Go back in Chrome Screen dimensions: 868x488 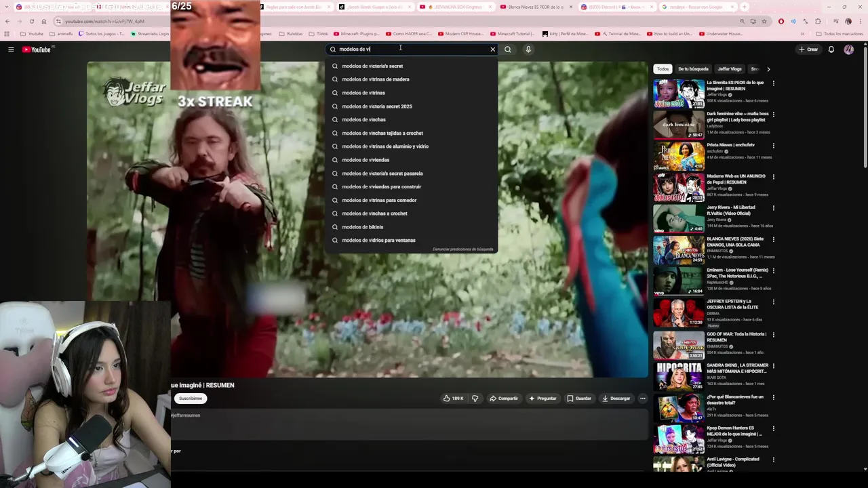[7, 21]
